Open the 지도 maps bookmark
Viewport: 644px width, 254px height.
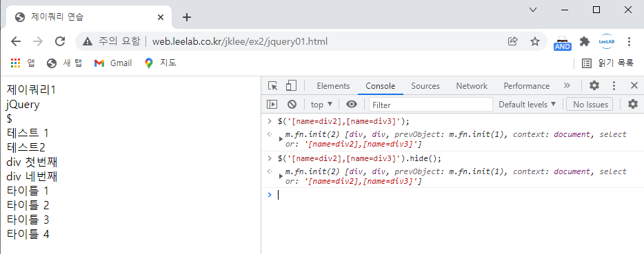tap(161, 63)
